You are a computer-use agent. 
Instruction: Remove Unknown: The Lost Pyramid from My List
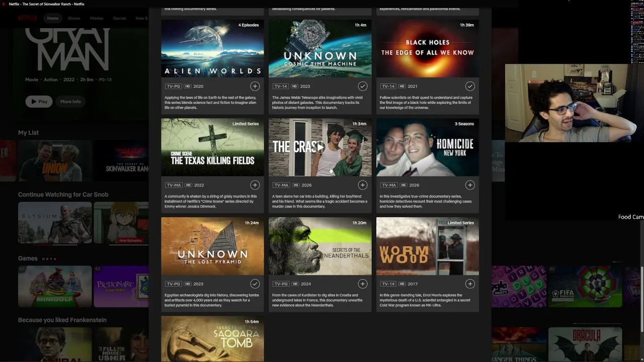[255, 284]
